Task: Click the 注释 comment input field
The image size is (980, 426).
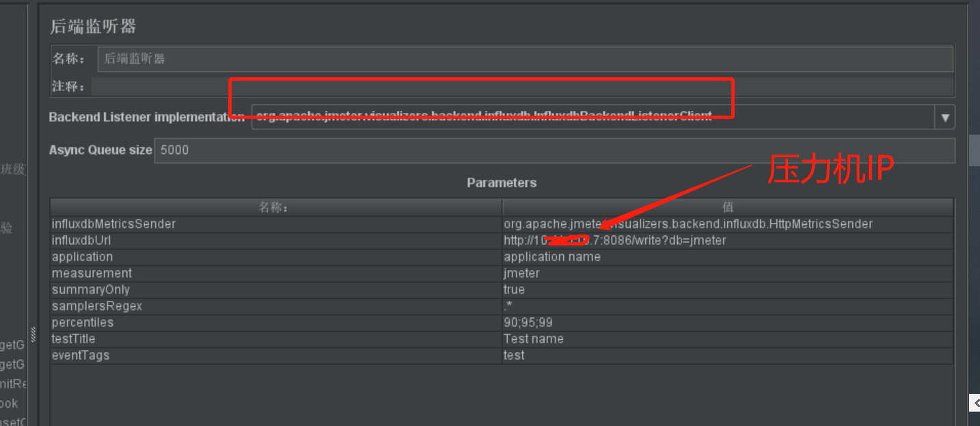Action: [x=523, y=87]
